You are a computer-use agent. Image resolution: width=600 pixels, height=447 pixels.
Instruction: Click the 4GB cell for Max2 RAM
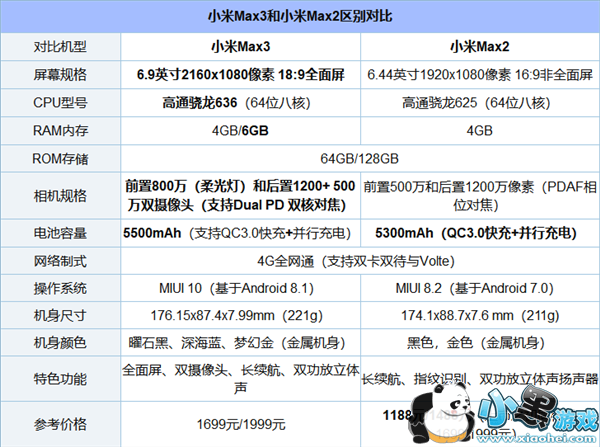[x=479, y=131]
